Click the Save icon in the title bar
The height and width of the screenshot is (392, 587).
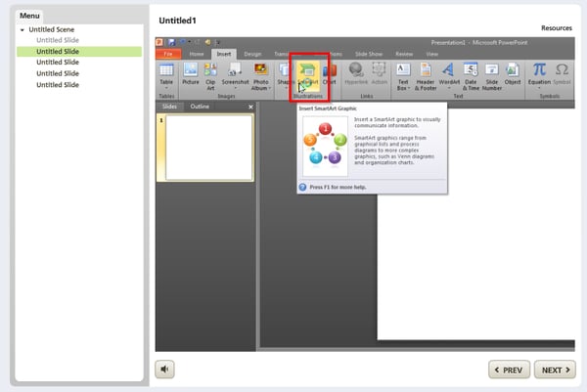(171, 42)
